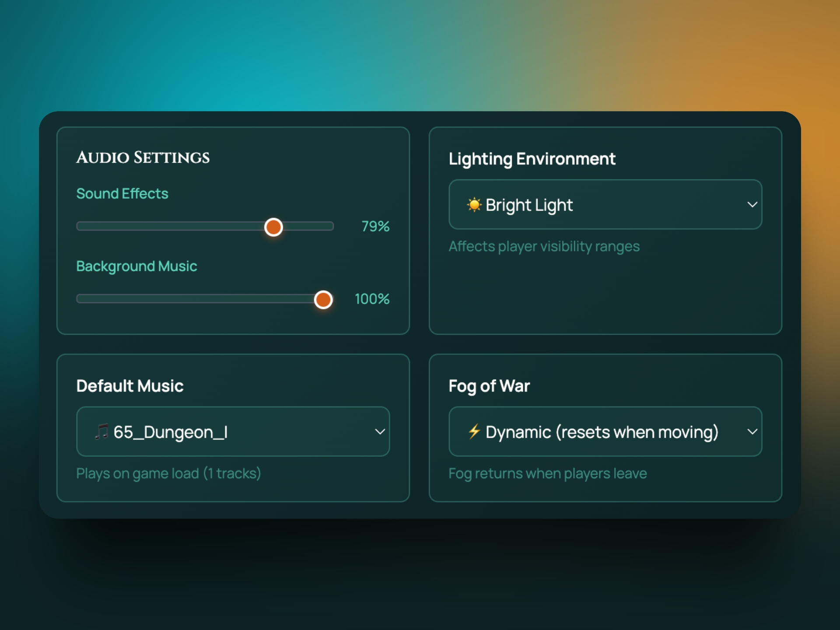Click the lightning bolt icon beside Dynamic
The image size is (840, 630).
474,431
